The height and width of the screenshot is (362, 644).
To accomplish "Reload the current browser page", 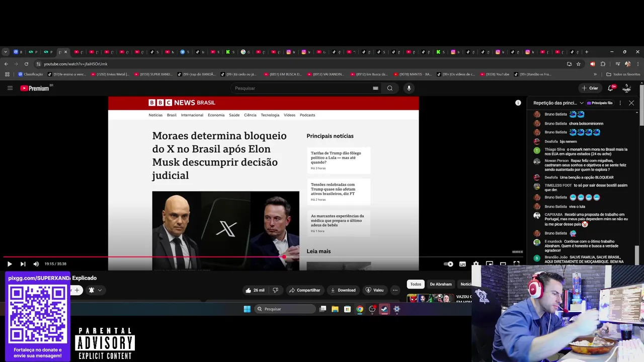I will (26, 64).
